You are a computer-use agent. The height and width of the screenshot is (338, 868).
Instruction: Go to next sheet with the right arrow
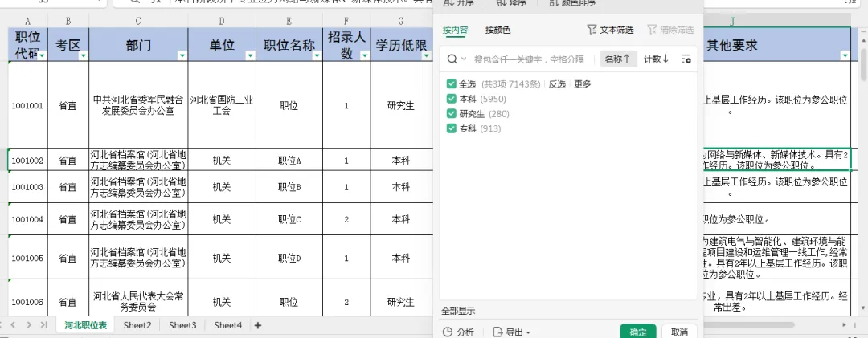tap(29, 324)
